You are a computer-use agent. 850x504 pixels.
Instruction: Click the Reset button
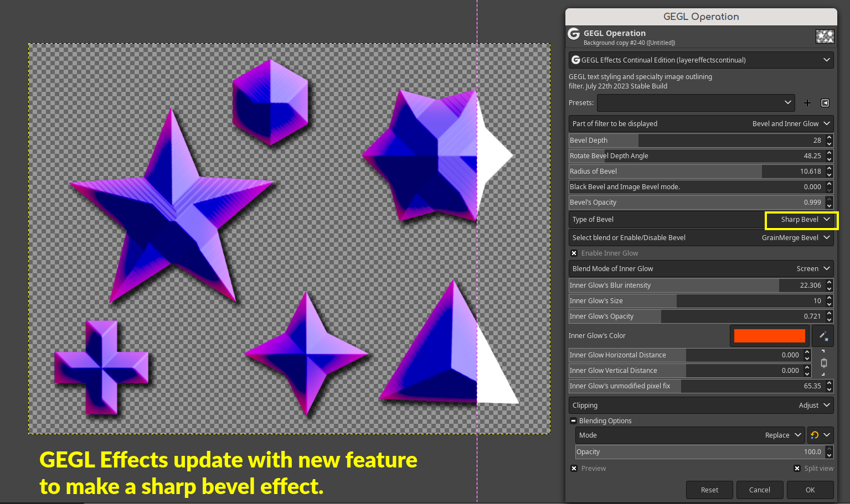pos(709,490)
